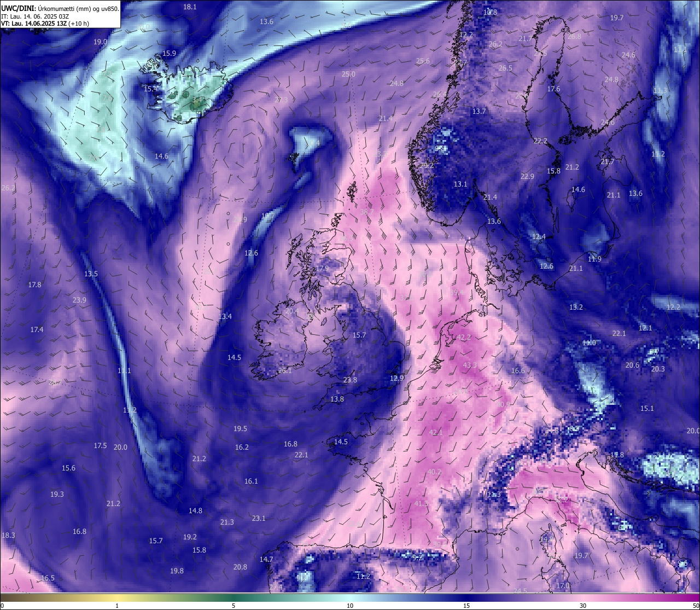Click the 22.2 value over eastern Sweden
Image resolution: width=700 pixels, height=610 pixels.
[x=540, y=141]
